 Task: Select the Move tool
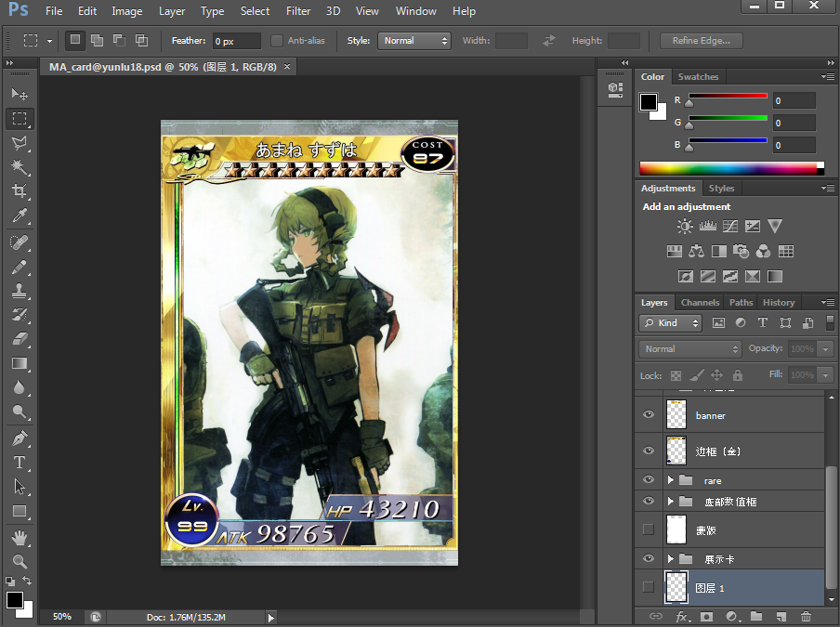(x=20, y=94)
